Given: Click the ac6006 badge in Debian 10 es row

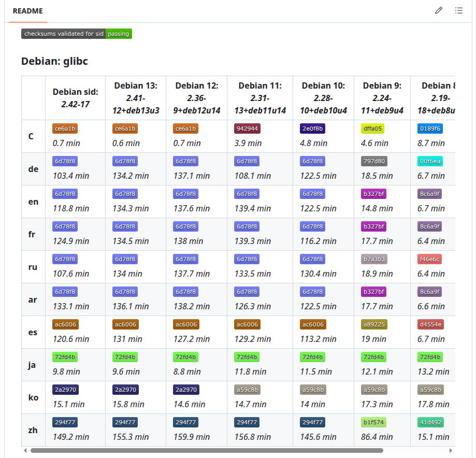Looking at the screenshot, I should click(x=313, y=324).
